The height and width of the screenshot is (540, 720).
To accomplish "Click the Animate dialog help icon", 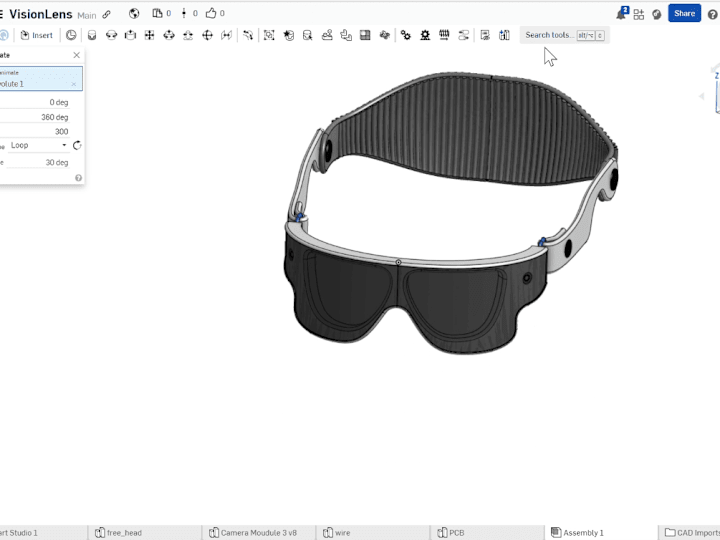I will tap(79, 178).
